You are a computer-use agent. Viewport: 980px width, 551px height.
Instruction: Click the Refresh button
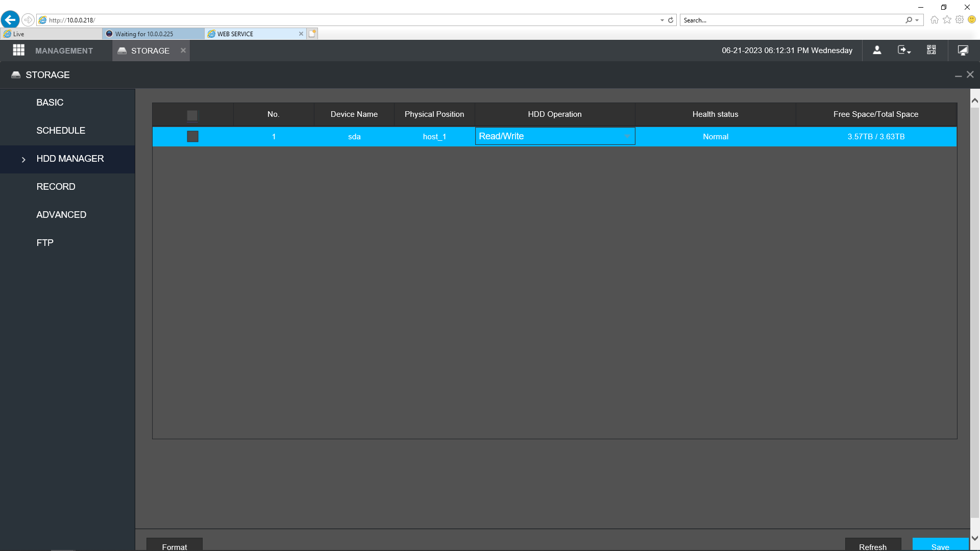tap(873, 545)
